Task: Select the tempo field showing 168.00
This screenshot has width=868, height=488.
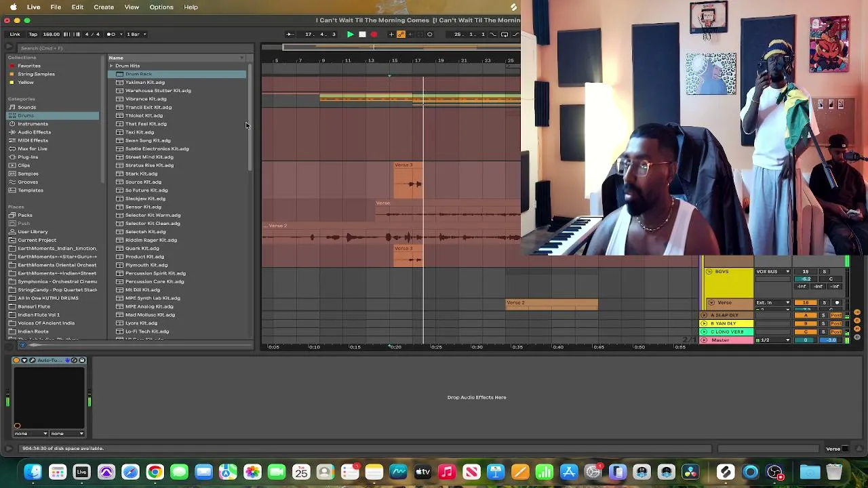Action: [52, 34]
